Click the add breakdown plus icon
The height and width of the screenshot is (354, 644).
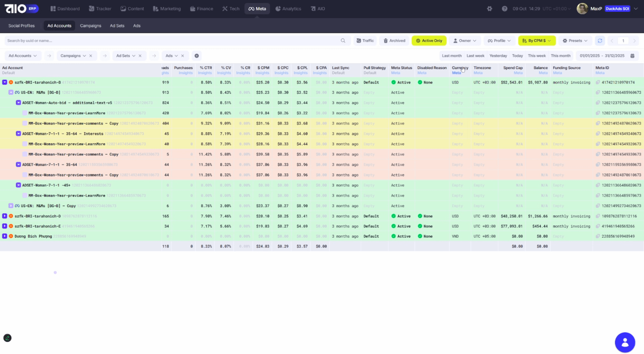click(197, 56)
